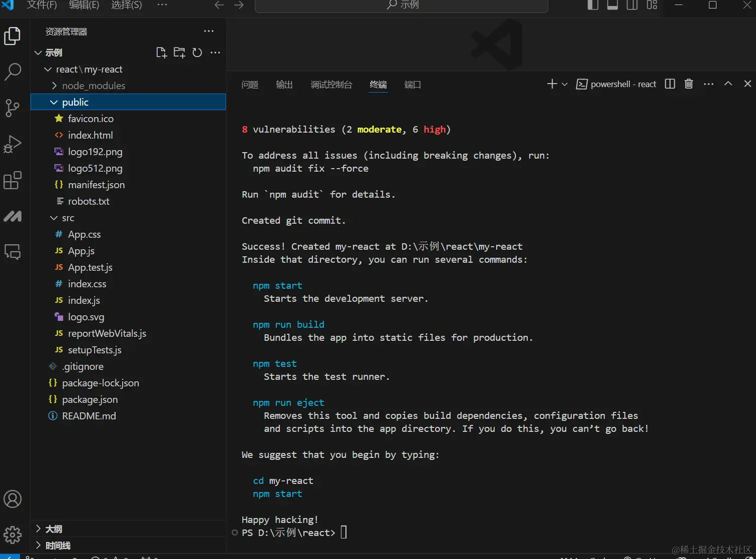The width and height of the screenshot is (756, 559).
Task: Collapse the src folder
Action: pyautogui.click(x=54, y=218)
